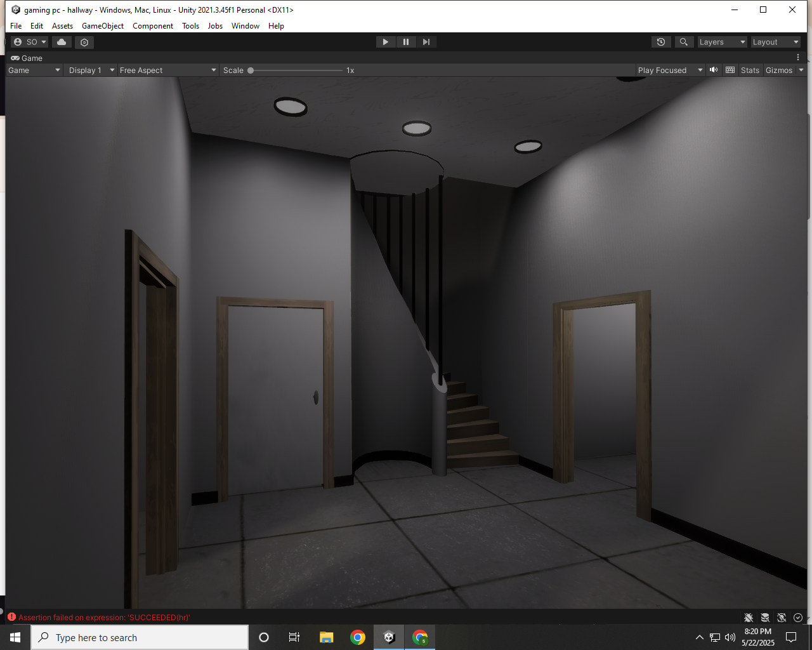Image resolution: width=812 pixels, height=650 pixels.
Task: Click the taskbar search box
Action: (x=140, y=637)
